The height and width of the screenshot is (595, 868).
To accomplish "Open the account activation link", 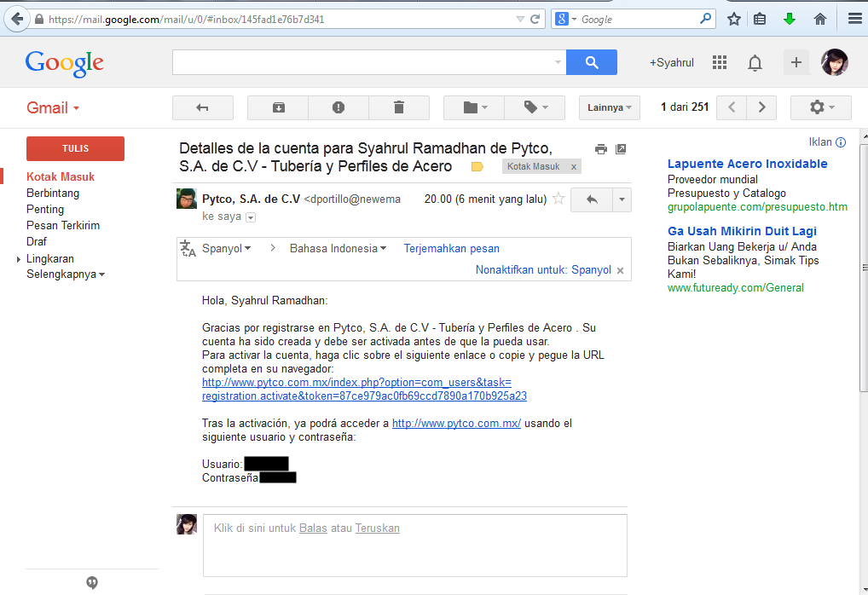I will click(x=364, y=389).
